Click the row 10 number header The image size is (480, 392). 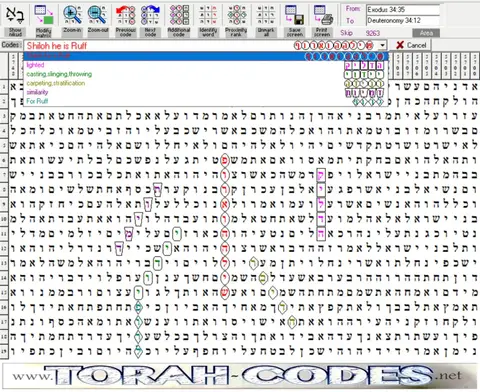(x=4, y=219)
